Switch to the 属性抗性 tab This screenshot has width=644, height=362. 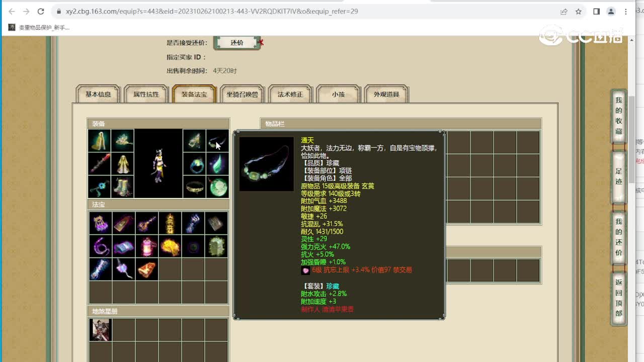click(146, 94)
